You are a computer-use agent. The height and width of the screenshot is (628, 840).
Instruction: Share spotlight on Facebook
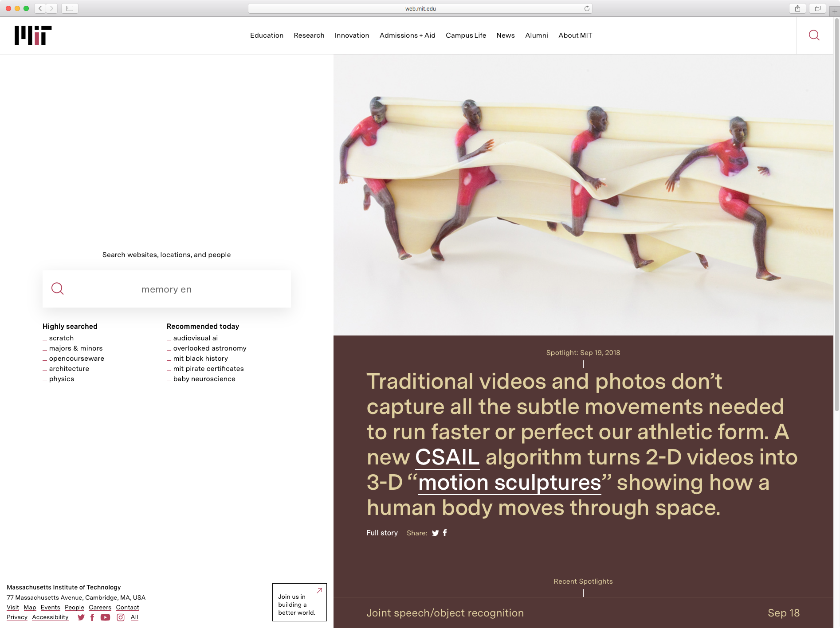(x=445, y=533)
